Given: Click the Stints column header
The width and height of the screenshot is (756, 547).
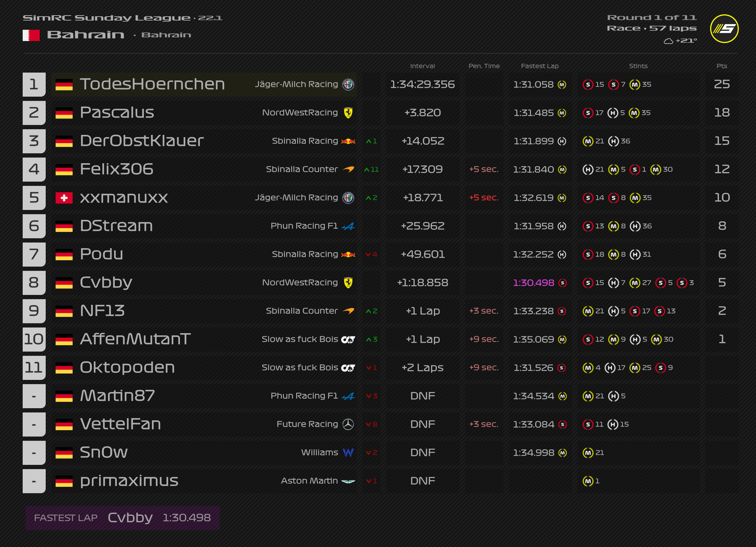Looking at the screenshot, I should (638, 66).
